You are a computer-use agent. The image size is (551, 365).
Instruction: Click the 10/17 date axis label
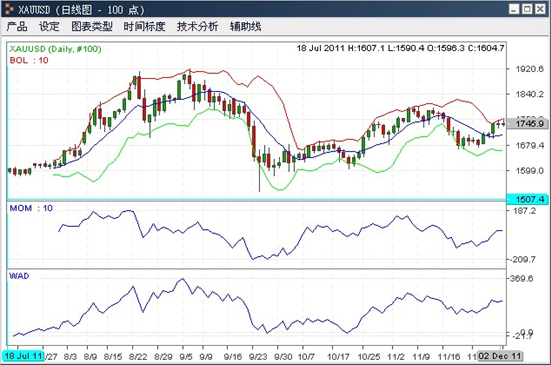point(338,357)
